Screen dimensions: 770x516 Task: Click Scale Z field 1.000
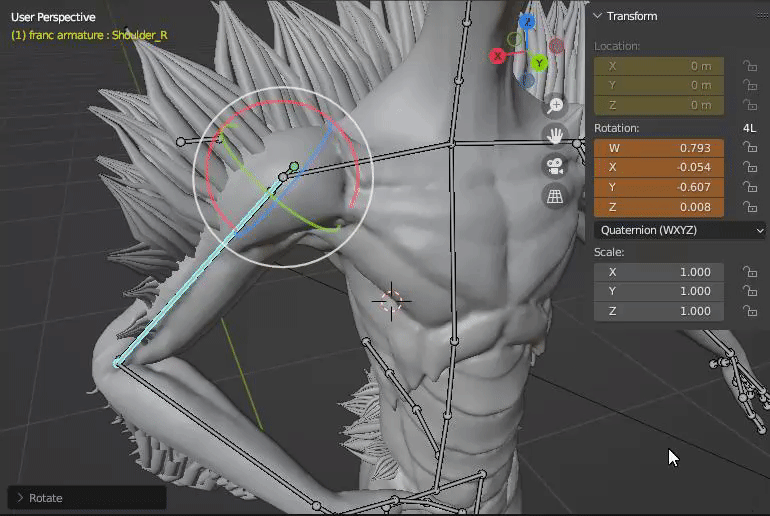pos(659,311)
